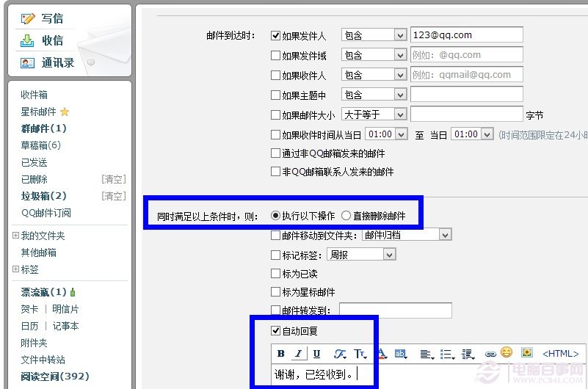Click the 邮件转发到 address input field
The width and height of the screenshot is (588, 389).
tap(396, 310)
